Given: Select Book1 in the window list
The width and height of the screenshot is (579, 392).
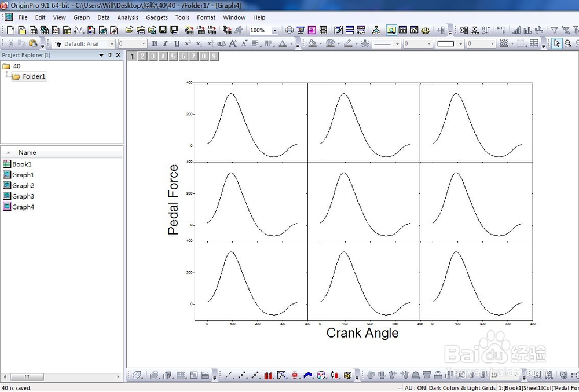Looking at the screenshot, I should pos(17,164).
